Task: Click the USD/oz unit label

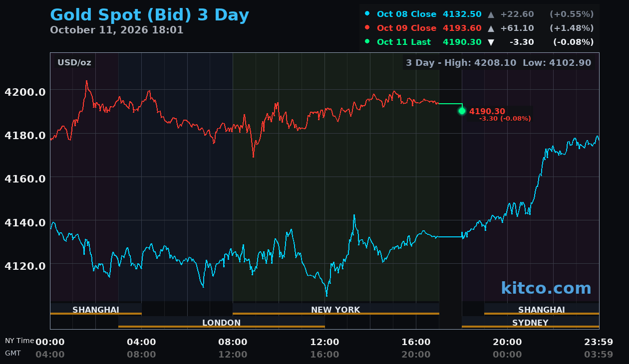Action: [74, 63]
